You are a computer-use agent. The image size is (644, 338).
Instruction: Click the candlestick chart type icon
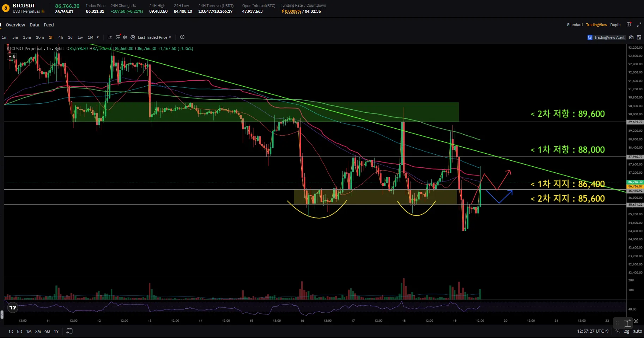125,37
